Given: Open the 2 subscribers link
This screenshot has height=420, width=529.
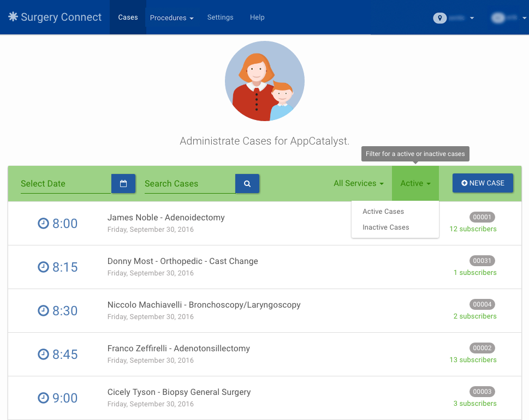Looking at the screenshot, I should tap(475, 316).
